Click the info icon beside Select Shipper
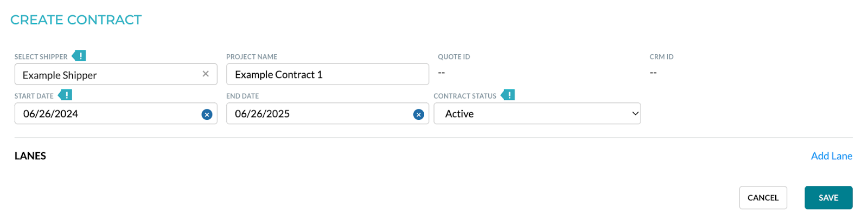This screenshot has height=221, width=868. coord(79,56)
